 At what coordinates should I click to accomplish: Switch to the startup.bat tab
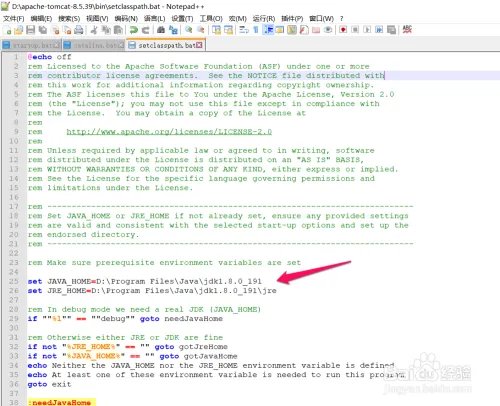point(31,45)
